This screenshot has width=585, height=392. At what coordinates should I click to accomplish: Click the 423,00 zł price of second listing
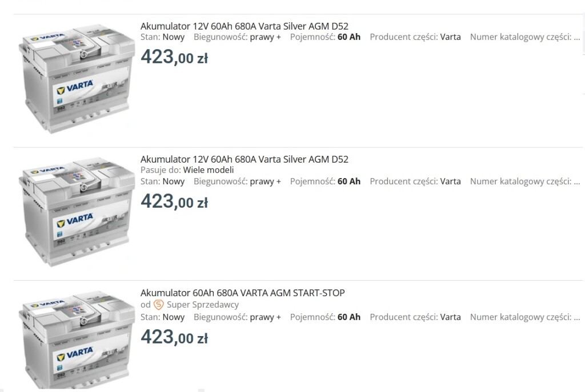pyautogui.click(x=174, y=201)
